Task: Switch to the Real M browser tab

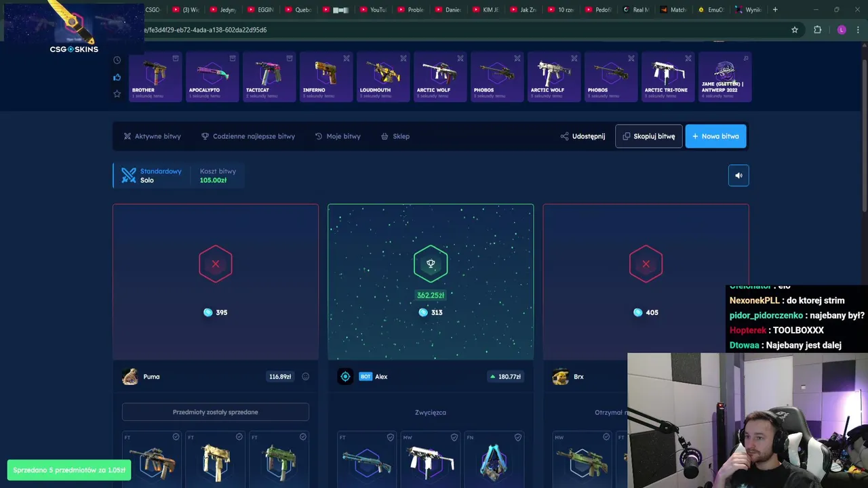Action: [x=635, y=9]
